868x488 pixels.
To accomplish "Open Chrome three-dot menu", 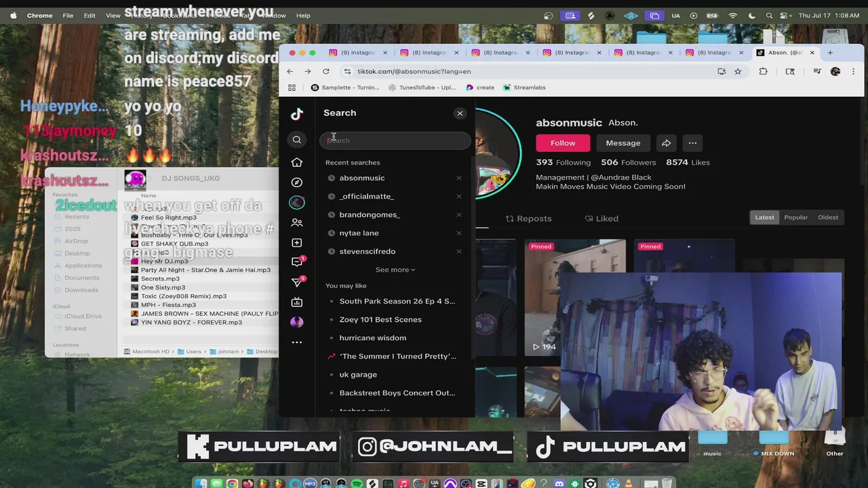I will (853, 71).
